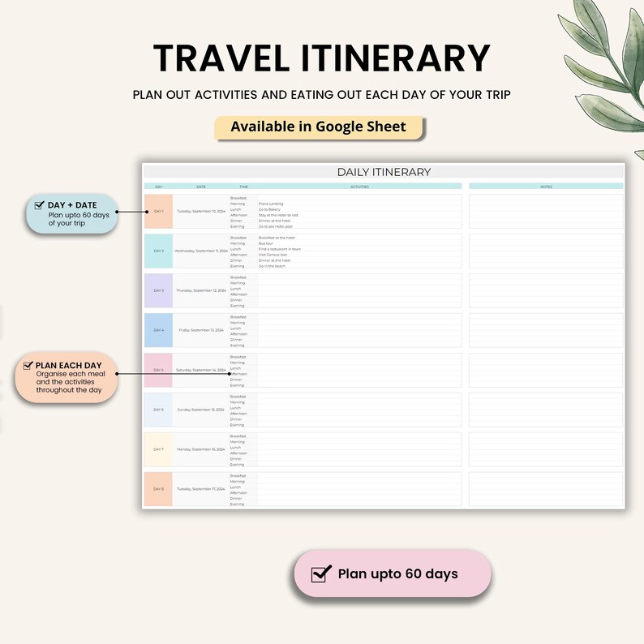
Task: Click the date Tuesday, September 10, 2024
Action: [201, 211]
